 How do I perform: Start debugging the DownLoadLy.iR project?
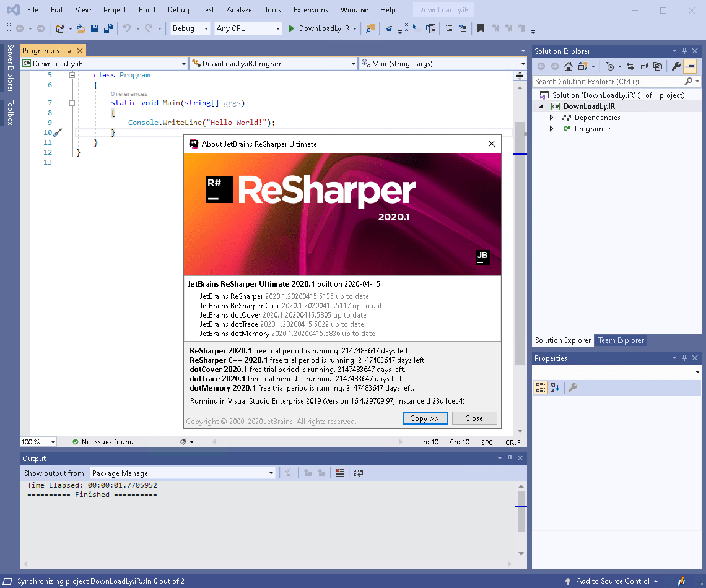click(291, 28)
